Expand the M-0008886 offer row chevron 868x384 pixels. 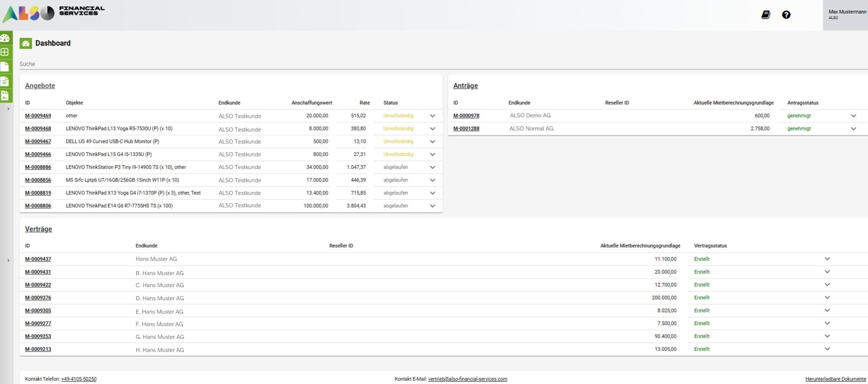pyautogui.click(x=432, y=167)
